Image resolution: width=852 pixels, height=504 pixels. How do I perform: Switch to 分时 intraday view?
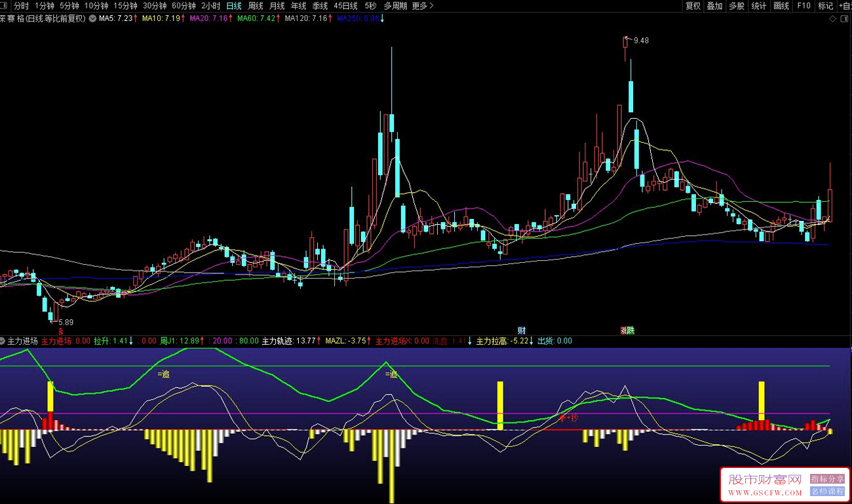pos(22,6)
